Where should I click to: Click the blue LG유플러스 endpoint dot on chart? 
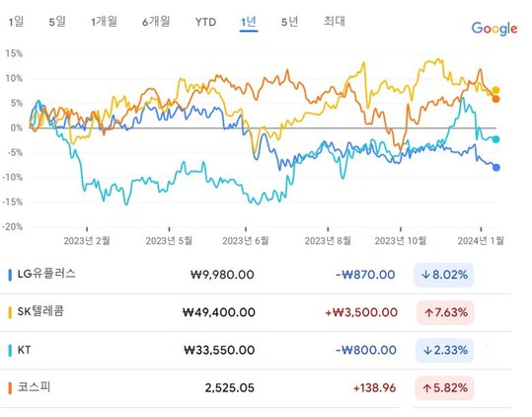click(x=496, y=167)
